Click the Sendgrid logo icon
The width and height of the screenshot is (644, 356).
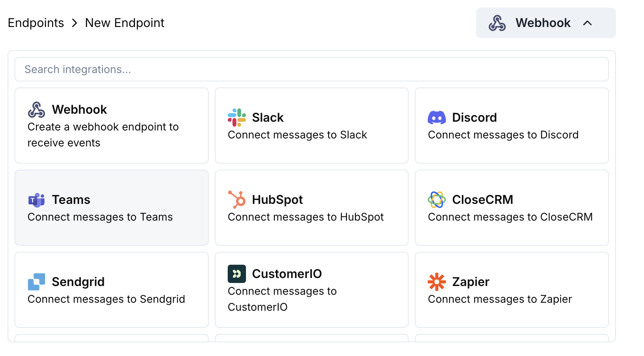[x=36, y=282]
